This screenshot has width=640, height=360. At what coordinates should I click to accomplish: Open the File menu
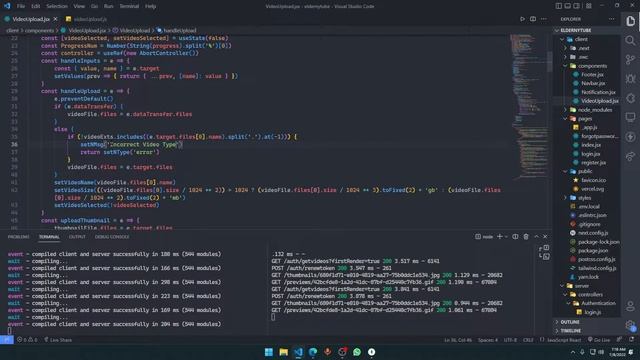(21, 6)
